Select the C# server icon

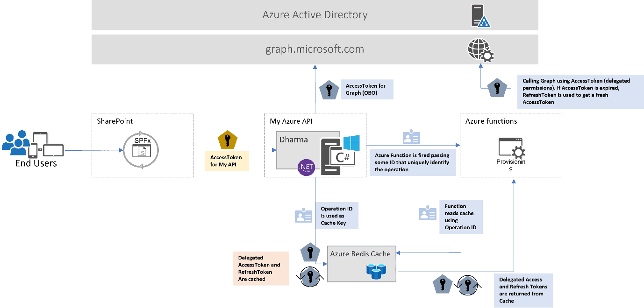[x=338, y=157]
